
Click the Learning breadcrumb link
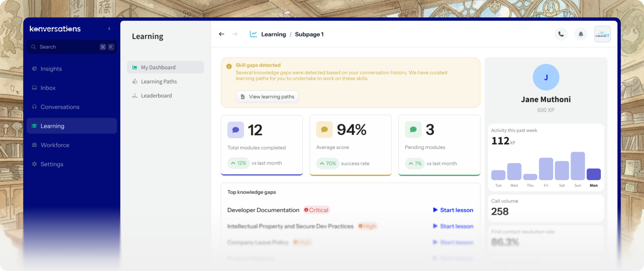point(273,34)
